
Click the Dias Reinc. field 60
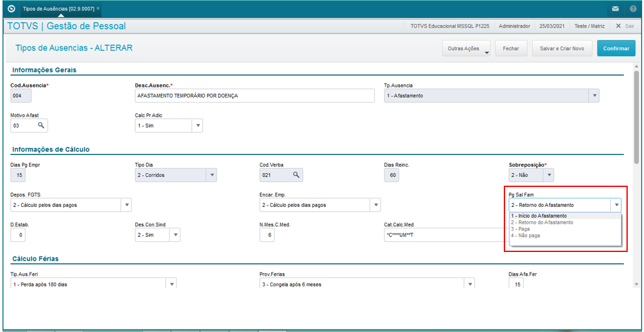[x=391, y=175]
